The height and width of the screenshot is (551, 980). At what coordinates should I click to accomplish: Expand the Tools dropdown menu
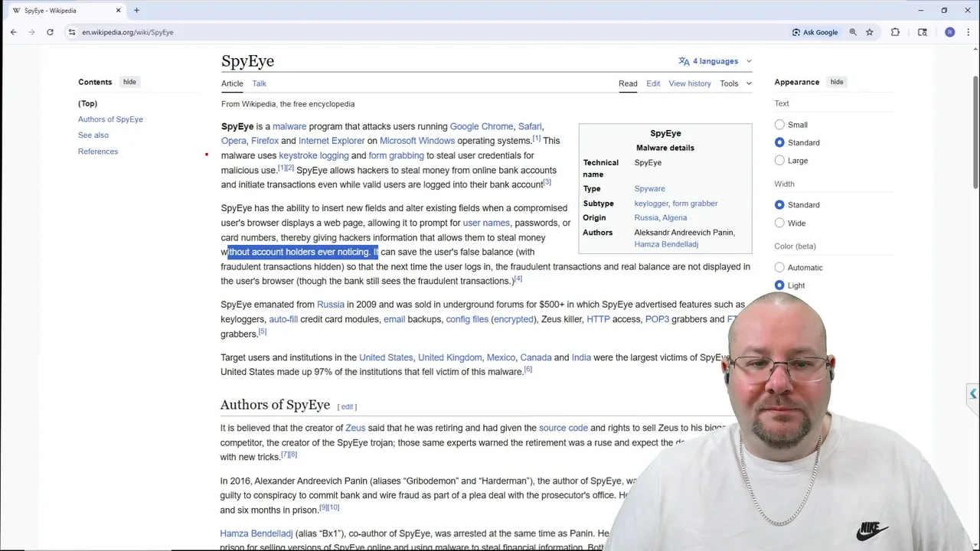click(x=736, y=83)
